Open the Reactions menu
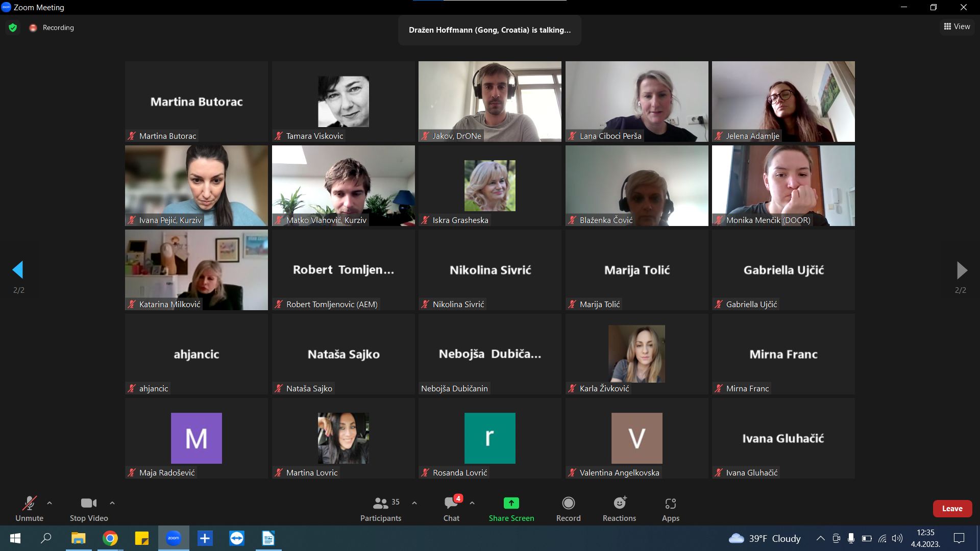 click(619, 509)
